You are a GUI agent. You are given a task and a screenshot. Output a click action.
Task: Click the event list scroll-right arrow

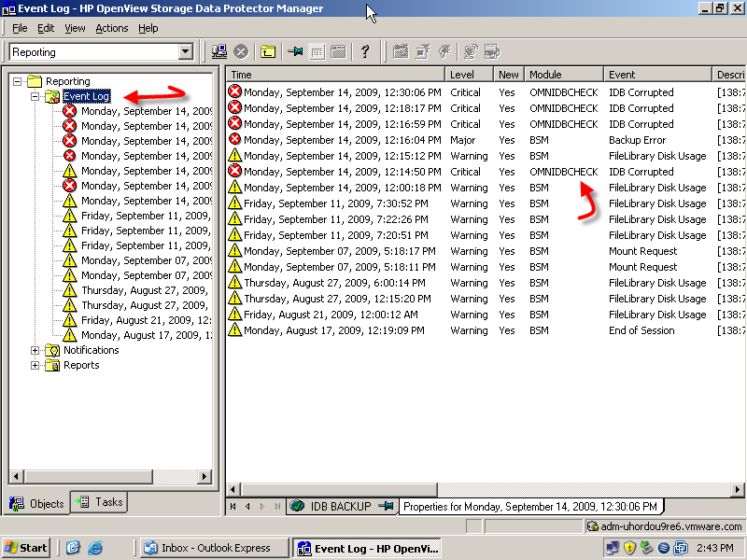point(738,489)
